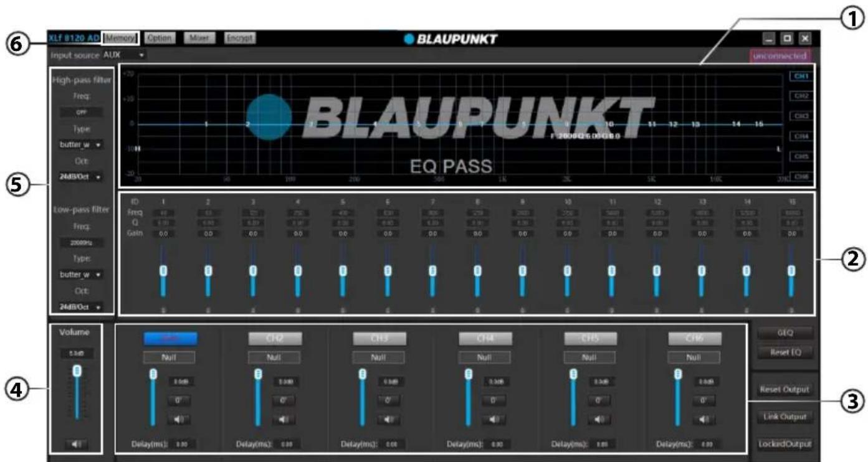Click the Reset EQ button
868x462 pixels.
point(785,352)
